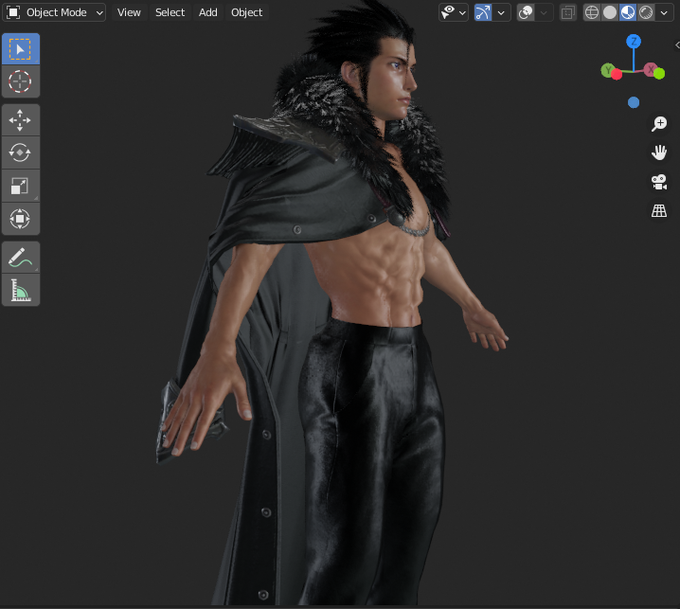Viewport: 680px width, 609px height.
Task: Open the Add menu
Action: click(208, 13)
